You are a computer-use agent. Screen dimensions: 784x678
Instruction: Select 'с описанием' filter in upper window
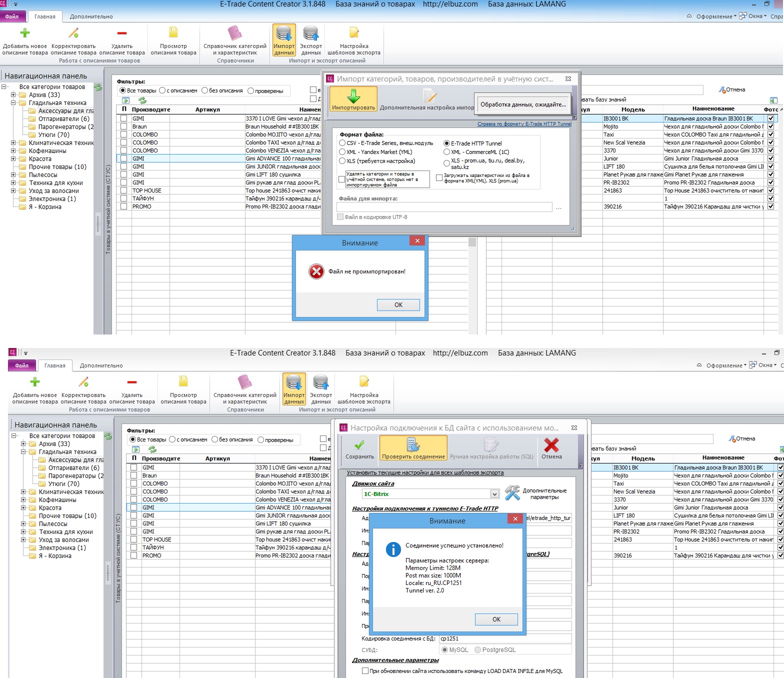pyautogui.click(x=162, y=90)
